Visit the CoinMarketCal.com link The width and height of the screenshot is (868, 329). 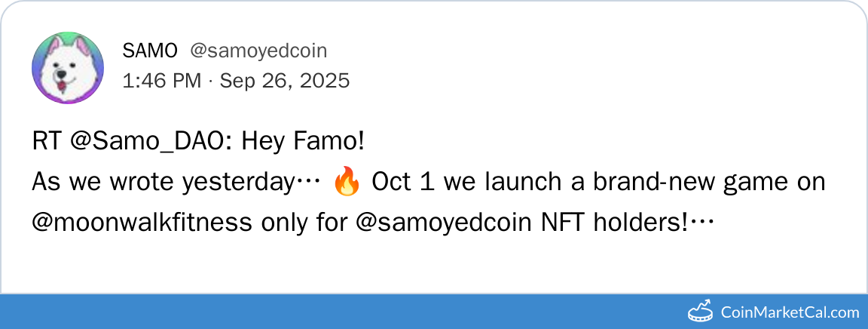(789, 312)
